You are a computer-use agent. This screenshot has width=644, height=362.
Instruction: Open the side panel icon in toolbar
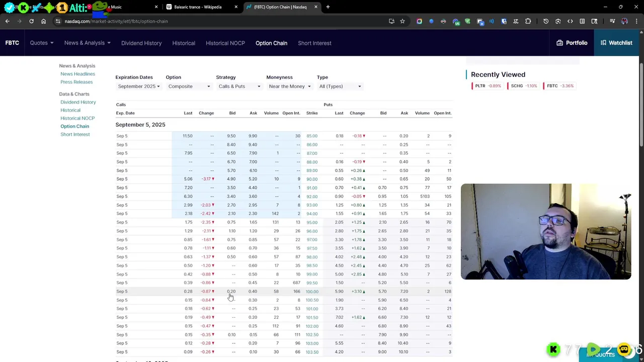tap(582, 21)
